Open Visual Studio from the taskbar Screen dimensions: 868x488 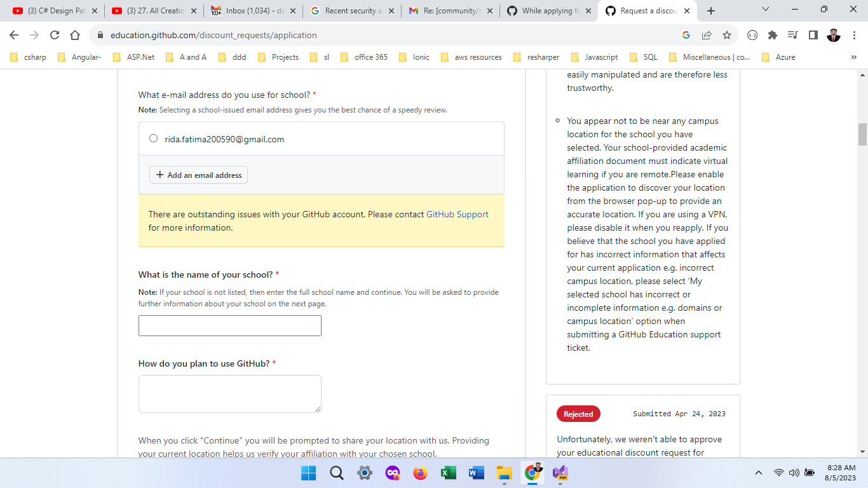coord(560,473)
